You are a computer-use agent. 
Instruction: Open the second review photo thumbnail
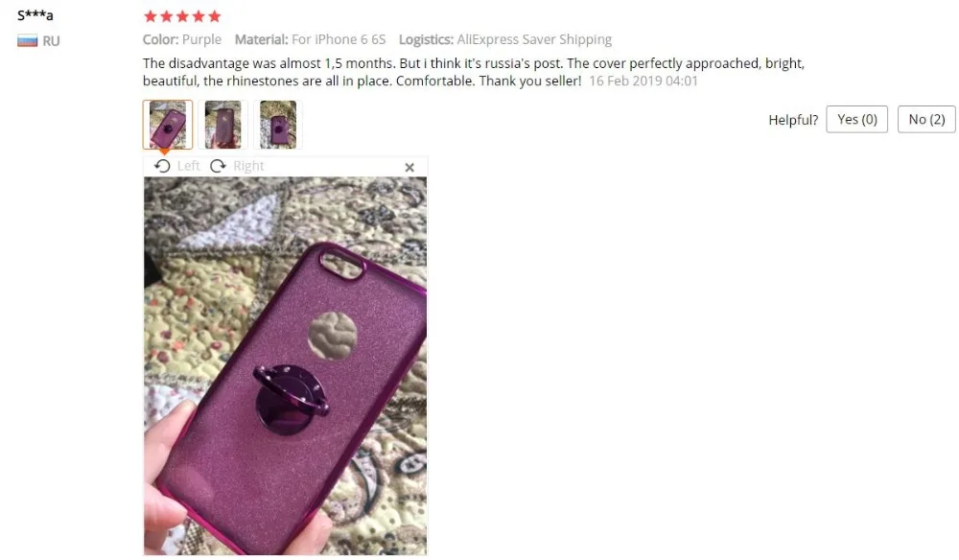[x=222, y=125]
